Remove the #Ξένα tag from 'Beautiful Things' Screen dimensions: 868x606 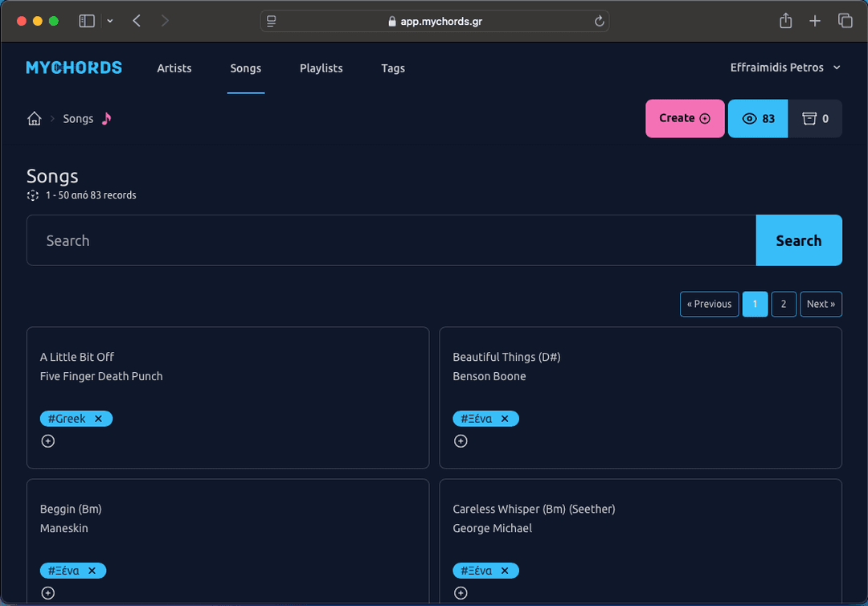tap(505, 418)
